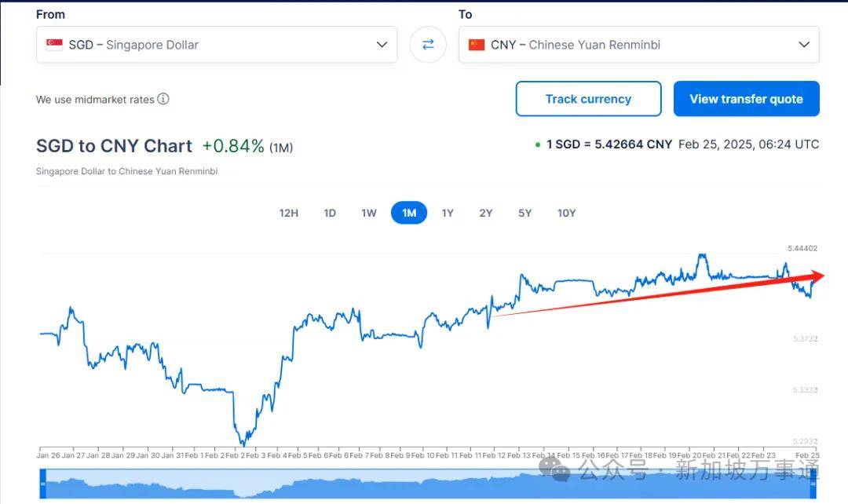Click the left handle of range slider
The width and height of the screenshot is (848, 504).
pos(43,484)
